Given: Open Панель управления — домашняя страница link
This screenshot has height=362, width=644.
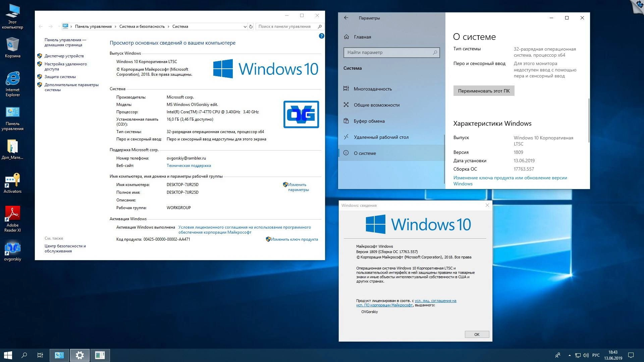Looking at the screenshot, I should click(x=65, y=42).
